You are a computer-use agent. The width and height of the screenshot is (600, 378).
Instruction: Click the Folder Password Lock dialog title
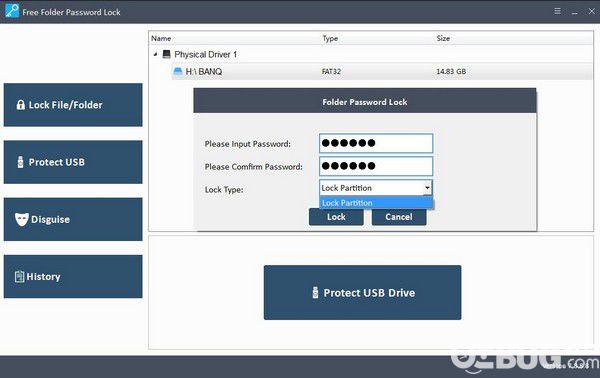coord(365,102)
